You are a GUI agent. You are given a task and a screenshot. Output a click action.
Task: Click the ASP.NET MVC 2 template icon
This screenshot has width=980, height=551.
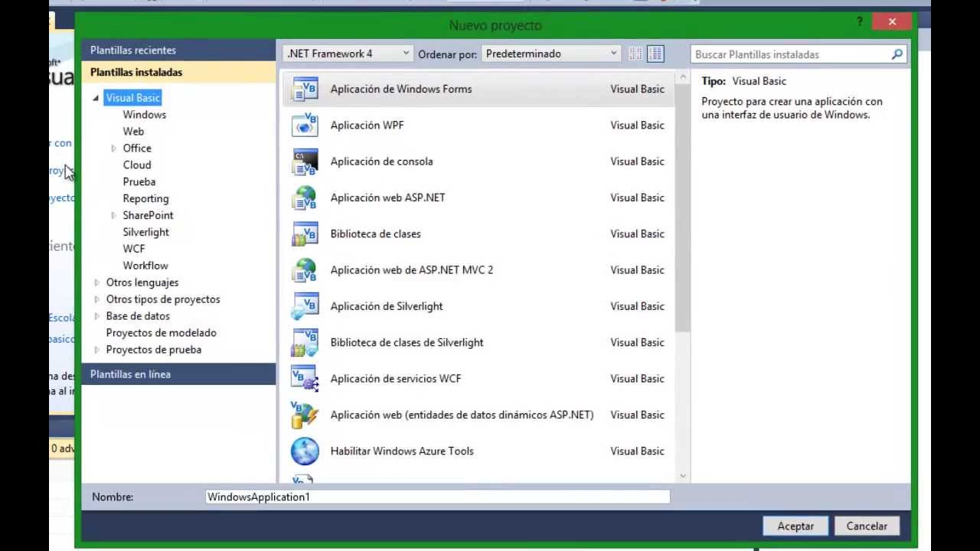pos(305,270)
